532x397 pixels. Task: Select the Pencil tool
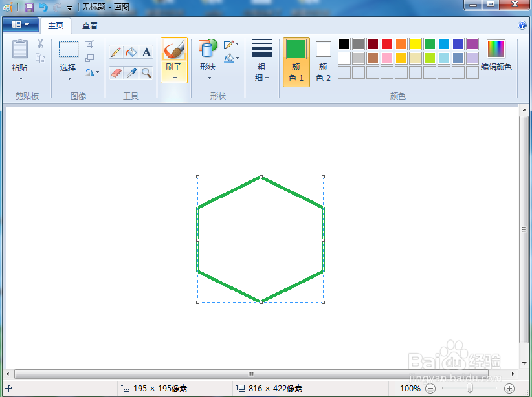pyautogui.click(x=116, y=52)
